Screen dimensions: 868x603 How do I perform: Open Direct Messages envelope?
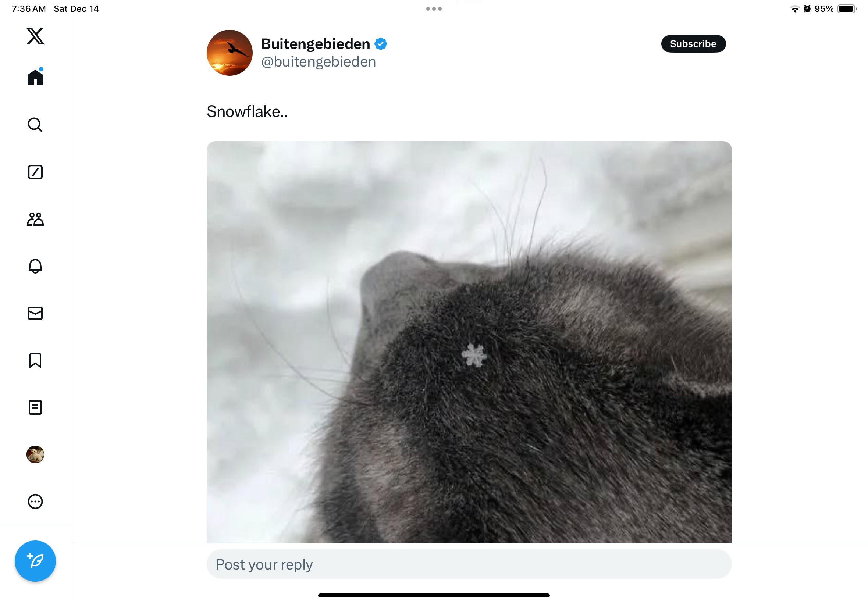[35, 313]
